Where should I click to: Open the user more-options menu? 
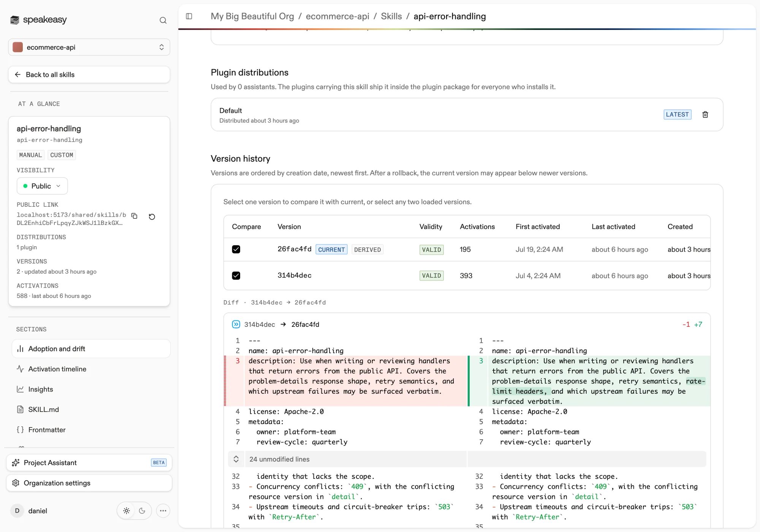pos(163,511)
